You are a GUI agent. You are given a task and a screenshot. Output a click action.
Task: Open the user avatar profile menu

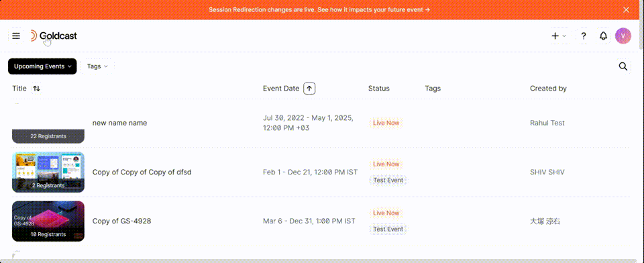click(623, 36)
